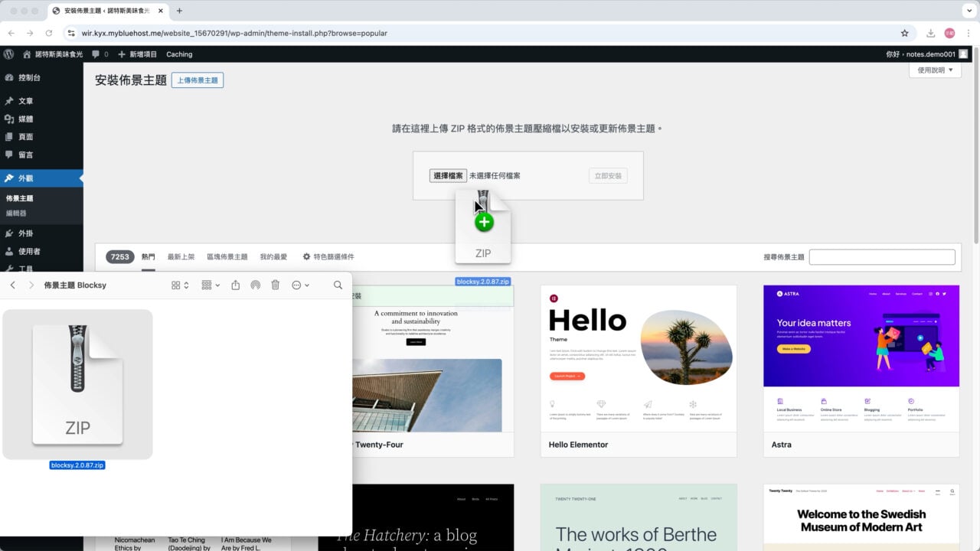Click the WordPress logo in admin bar
This screenshot has width=980, height=551.
[8, 54]
